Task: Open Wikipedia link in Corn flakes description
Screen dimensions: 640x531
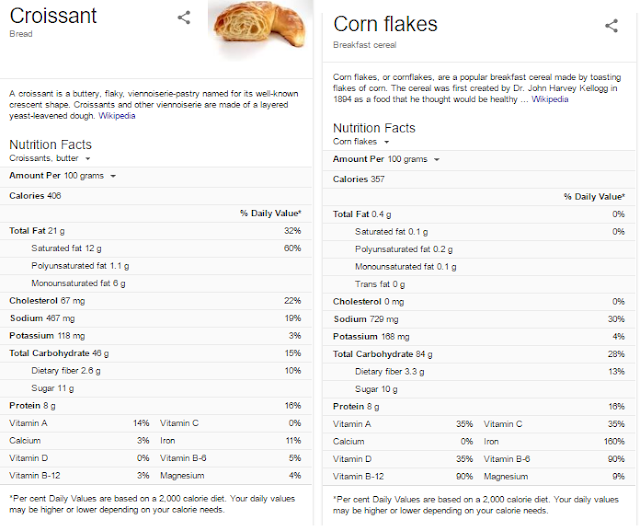Action: point(549,99)
